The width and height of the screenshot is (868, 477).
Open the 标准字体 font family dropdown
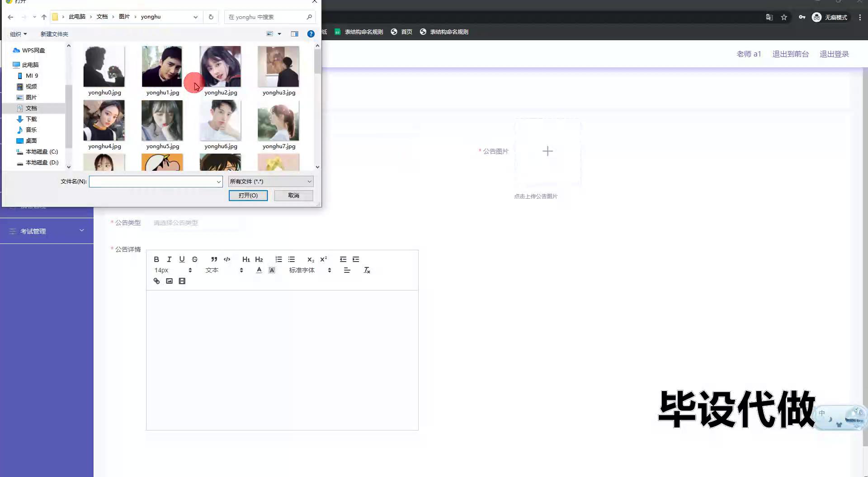[310, 270]
